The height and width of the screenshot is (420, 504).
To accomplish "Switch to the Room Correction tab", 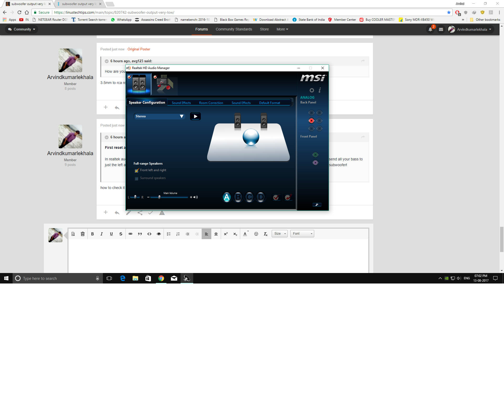I will click(211, 103).
